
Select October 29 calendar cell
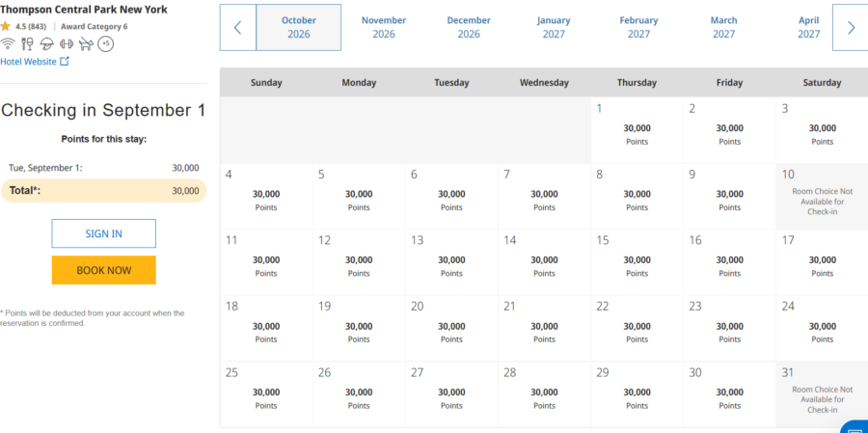click(637, 393)
